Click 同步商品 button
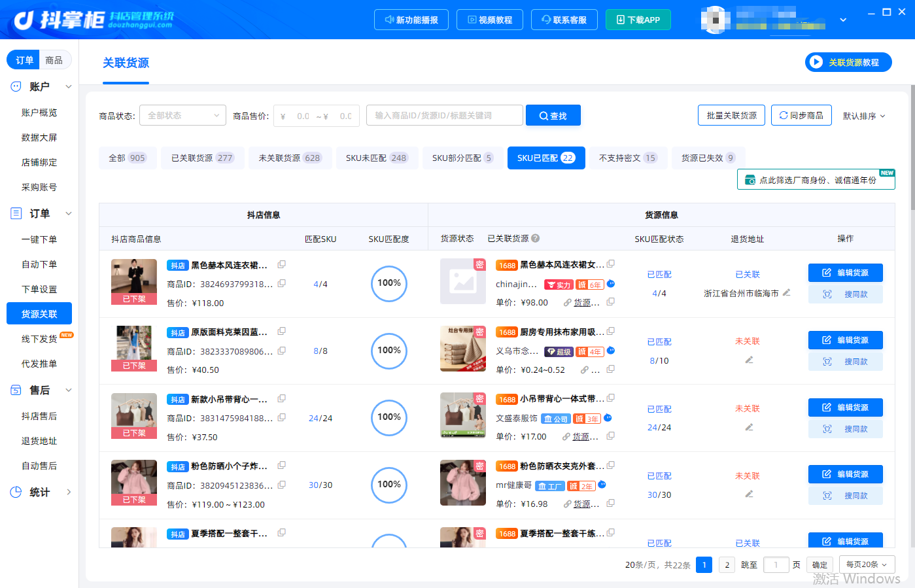The height and width of the screenshot is (588, 915). (801, 115)
